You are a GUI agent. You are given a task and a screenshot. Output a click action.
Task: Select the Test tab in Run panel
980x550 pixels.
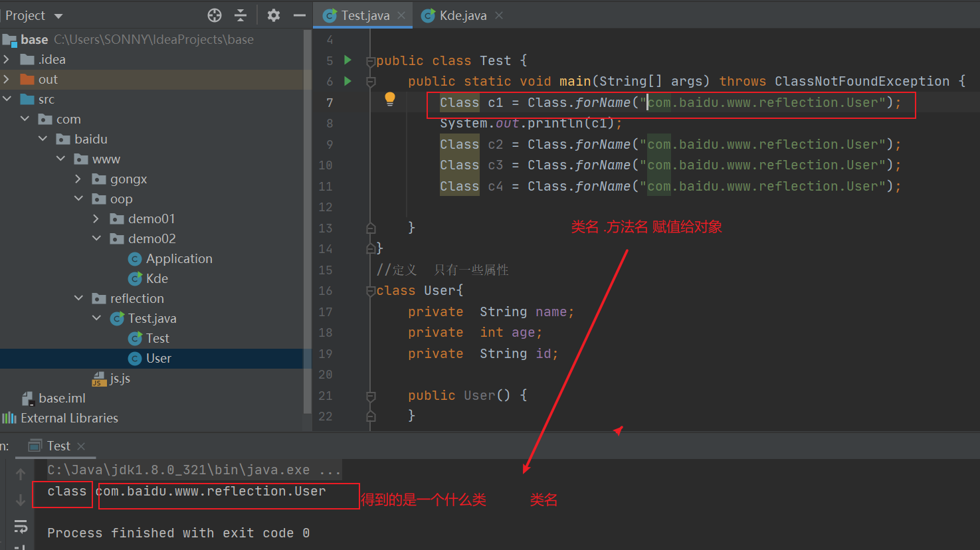point(58,446)
